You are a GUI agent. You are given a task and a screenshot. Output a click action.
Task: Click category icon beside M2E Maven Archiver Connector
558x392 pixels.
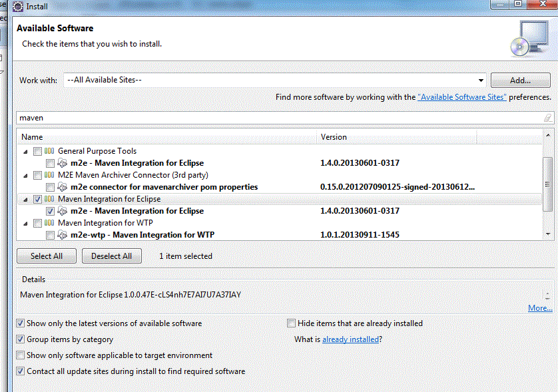click(x=49, y=175)
